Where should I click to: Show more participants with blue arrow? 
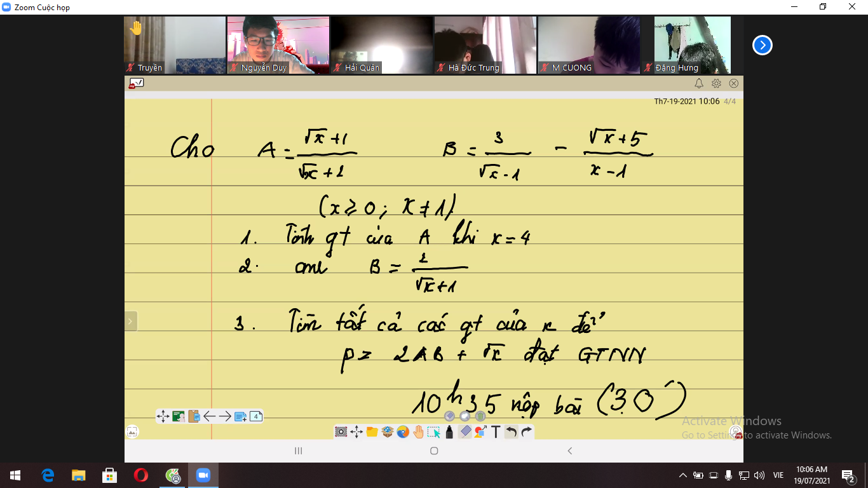click(x=763, y=45)
